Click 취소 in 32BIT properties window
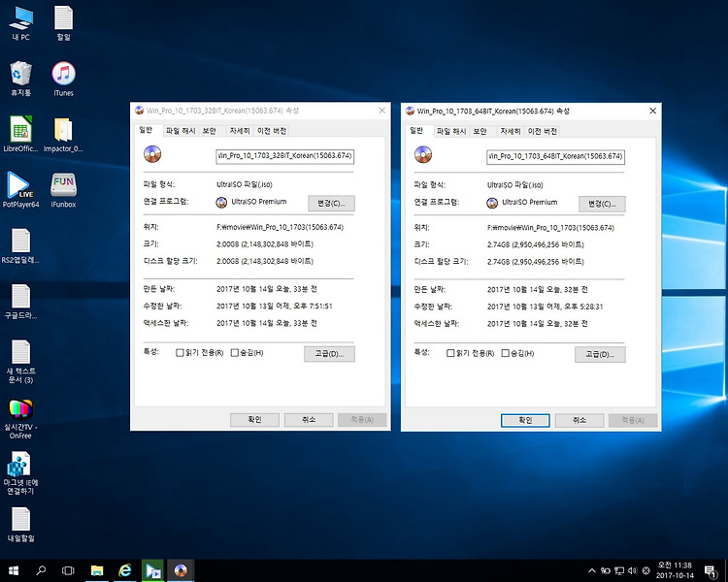 coord(309,420)
